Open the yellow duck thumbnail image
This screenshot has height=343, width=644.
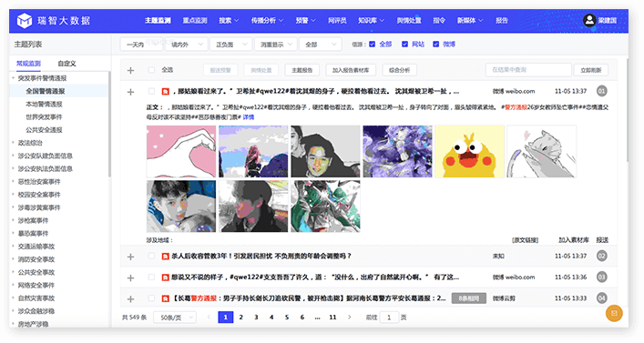coord(469,151)
